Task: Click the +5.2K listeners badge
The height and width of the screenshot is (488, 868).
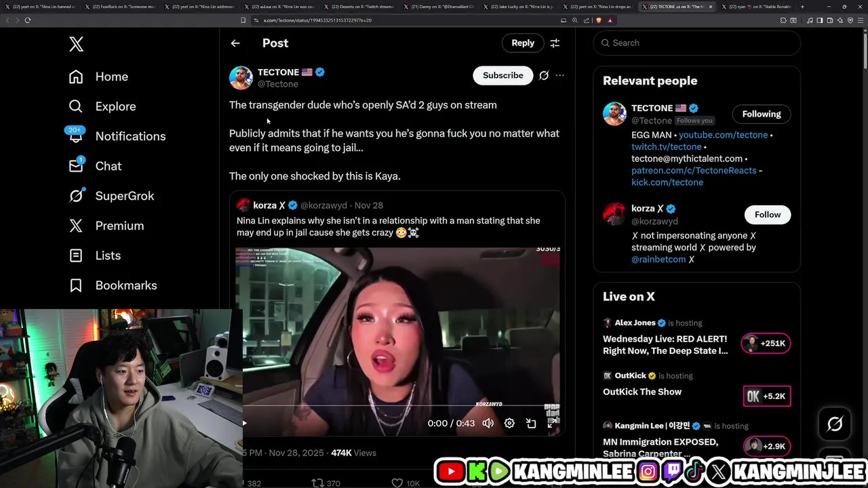Action: coord(766,396)
